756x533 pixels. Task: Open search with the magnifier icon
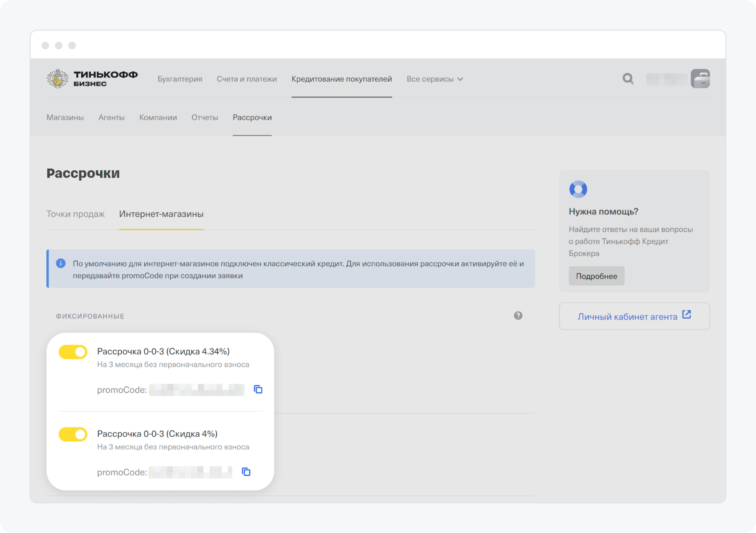(628, 79)
